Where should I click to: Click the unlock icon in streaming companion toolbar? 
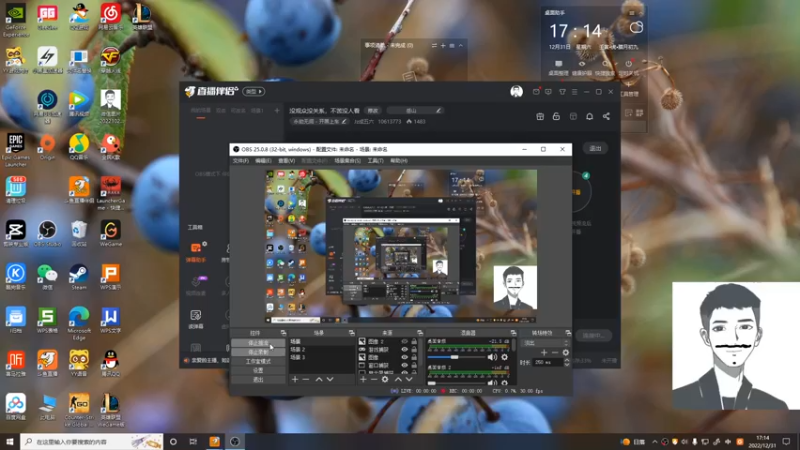556,116
